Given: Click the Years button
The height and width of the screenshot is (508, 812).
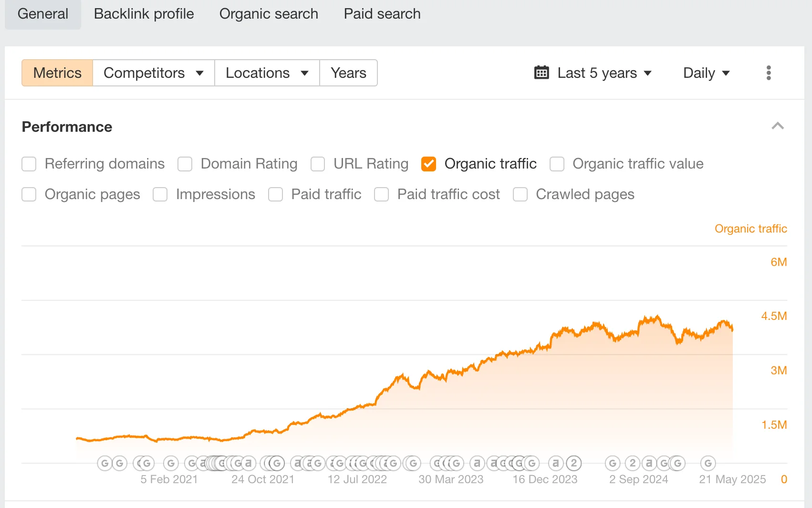Looking at the screenshot, I should click(348, 73).
